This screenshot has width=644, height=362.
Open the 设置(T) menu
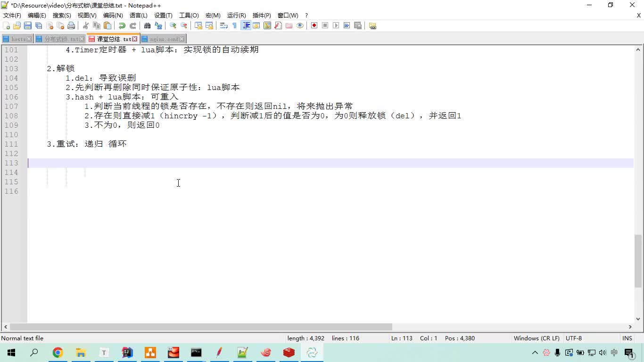[x=163, y=16]
